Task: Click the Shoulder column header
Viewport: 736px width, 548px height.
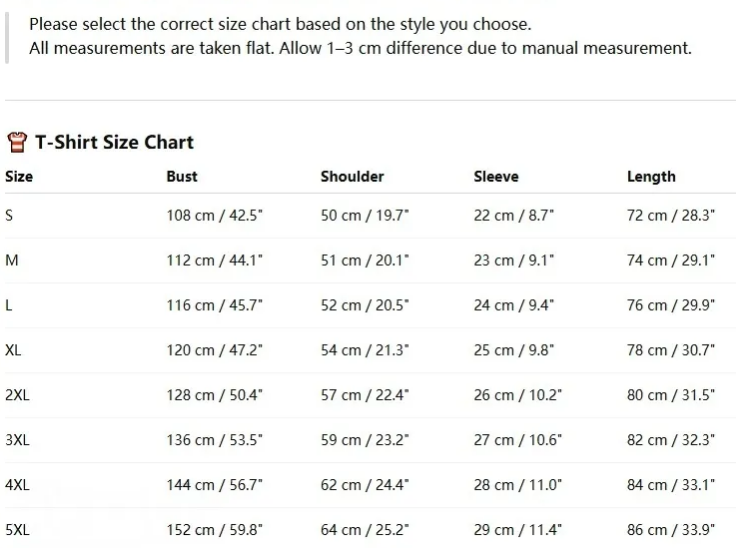Action: (x=352, y=176)
